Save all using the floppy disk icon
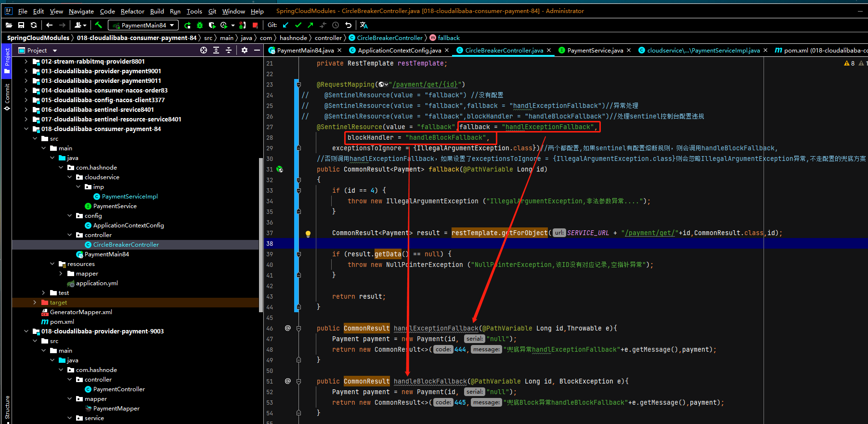 click(x=21, y=25)
